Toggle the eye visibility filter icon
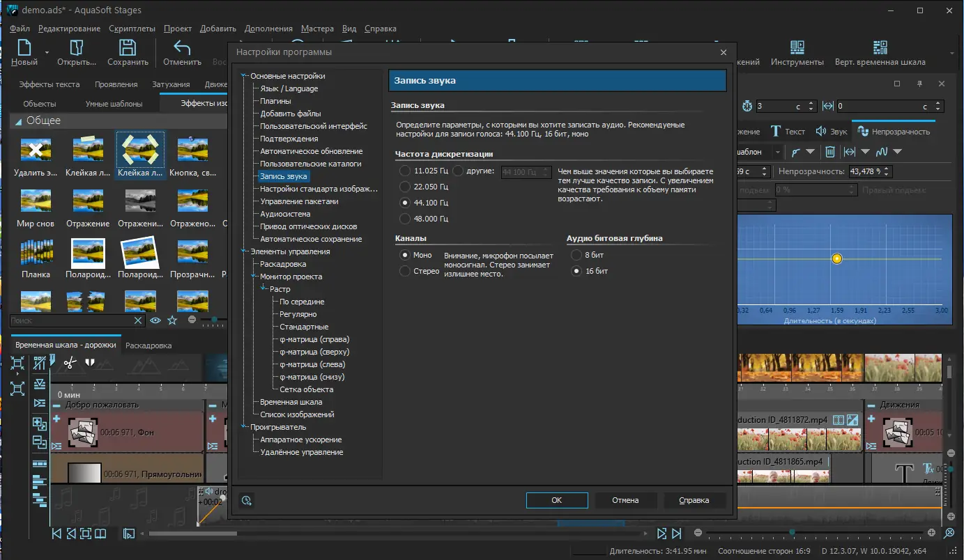This screenshot has width=964, height=560. (x=155, y=320)
